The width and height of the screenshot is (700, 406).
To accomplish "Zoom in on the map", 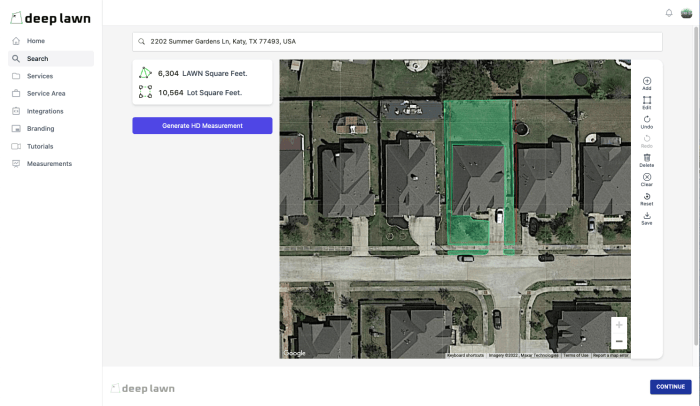I will tap(619, 325).
